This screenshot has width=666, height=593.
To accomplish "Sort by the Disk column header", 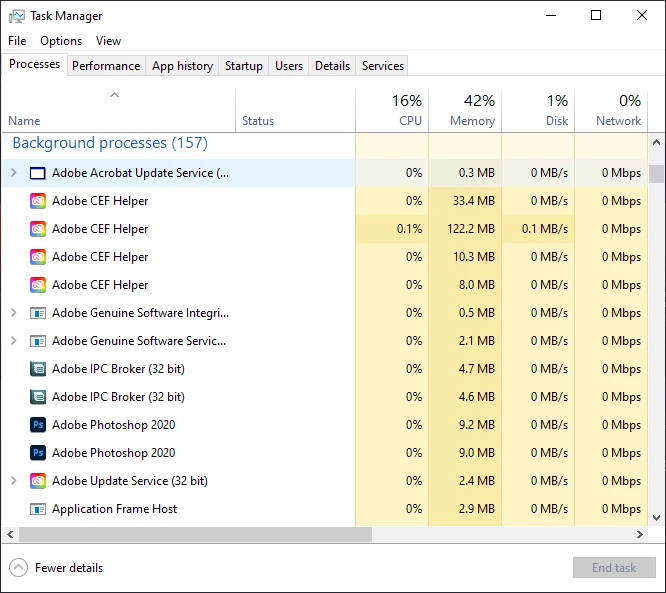I will point(538,111).
